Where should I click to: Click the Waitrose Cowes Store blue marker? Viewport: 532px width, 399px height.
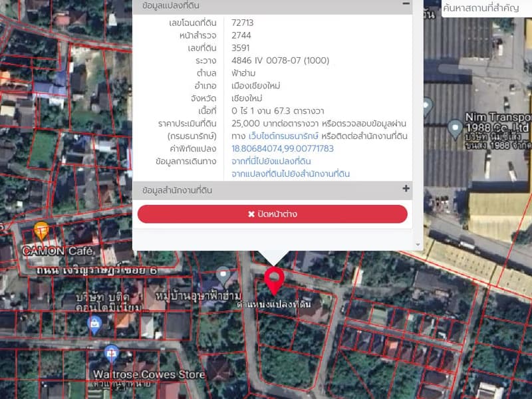click(111, 354)
